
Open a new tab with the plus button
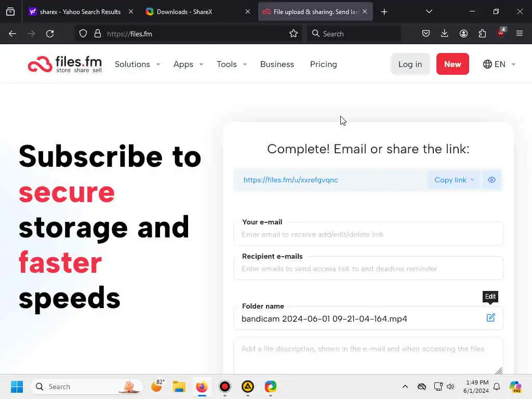(x=384, y=12)
